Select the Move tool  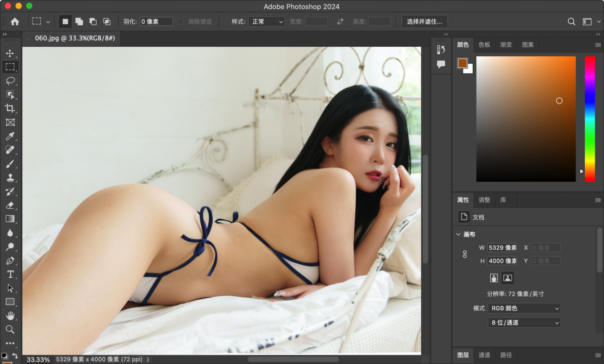(11, 53)
